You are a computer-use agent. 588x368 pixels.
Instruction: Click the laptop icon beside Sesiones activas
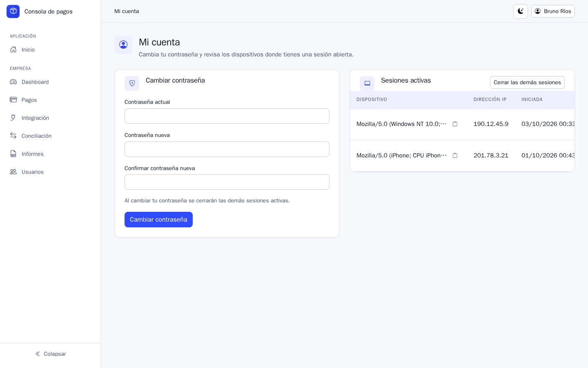367,83
